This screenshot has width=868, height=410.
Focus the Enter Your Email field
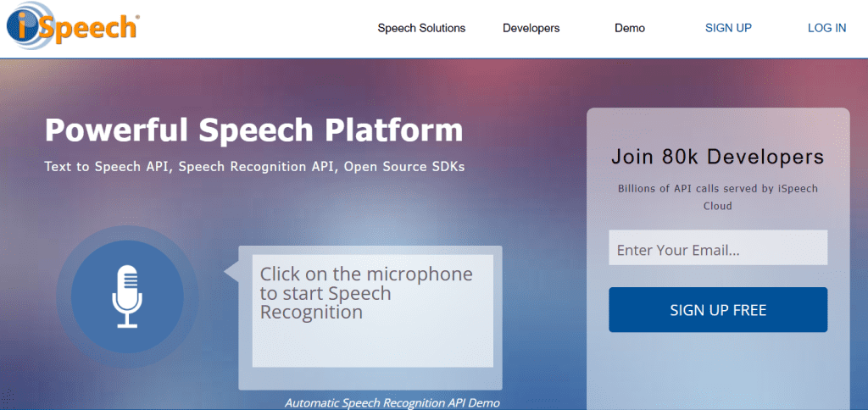tap(718, 247)
